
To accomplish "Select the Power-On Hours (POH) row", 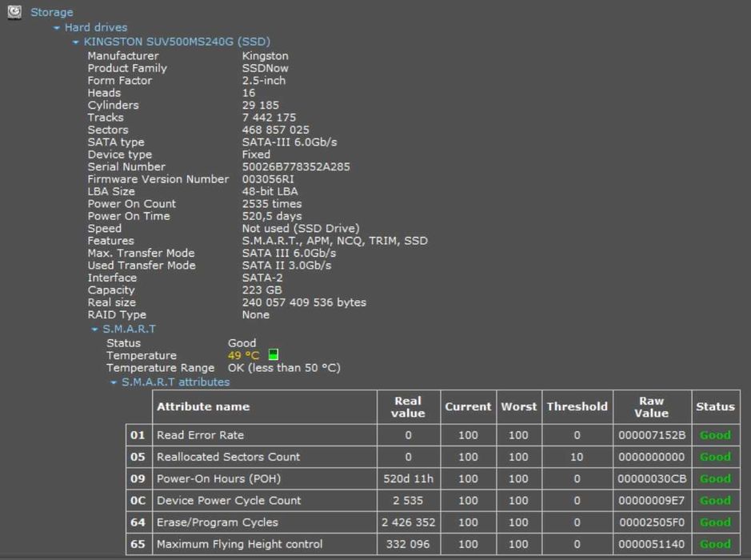I will (433, 478).
